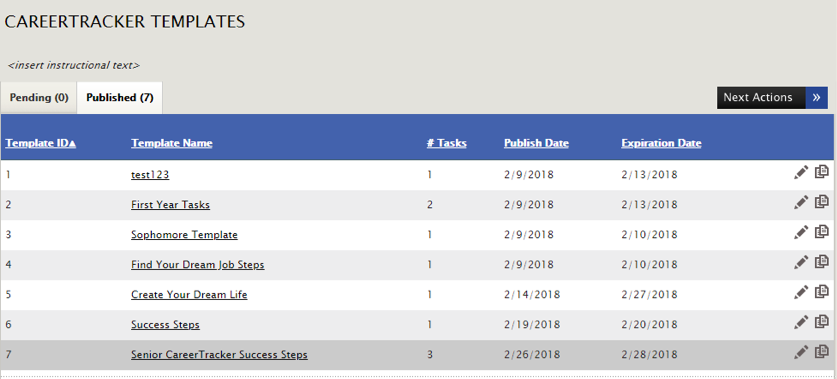Duplicate the Sophomore Template via copy icon
This screenshot has width=837, height=379.
tap(822, 232)
